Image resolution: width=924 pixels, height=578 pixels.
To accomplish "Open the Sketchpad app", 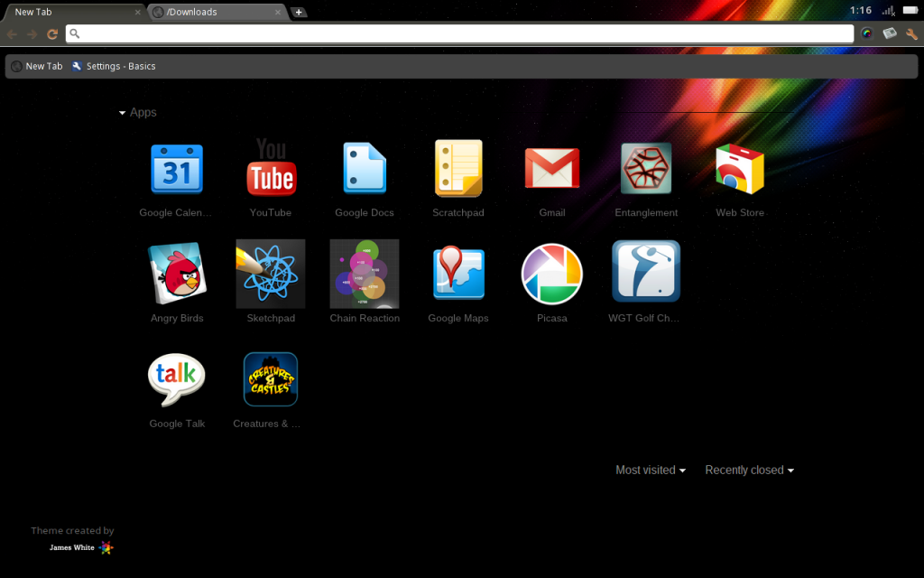I will coord(271,274).
